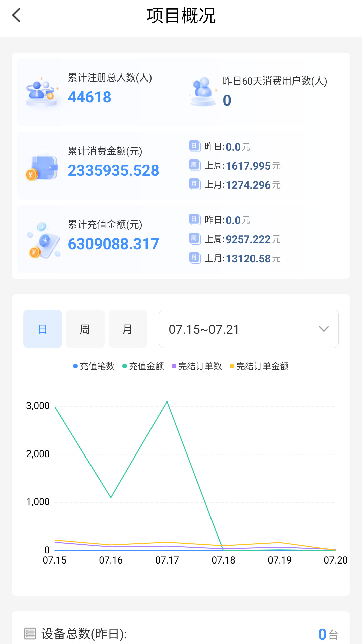Screen dimensions: 362x644
Task: Expand date picker using chevron arrow
Action: click(x=324, y=329)
